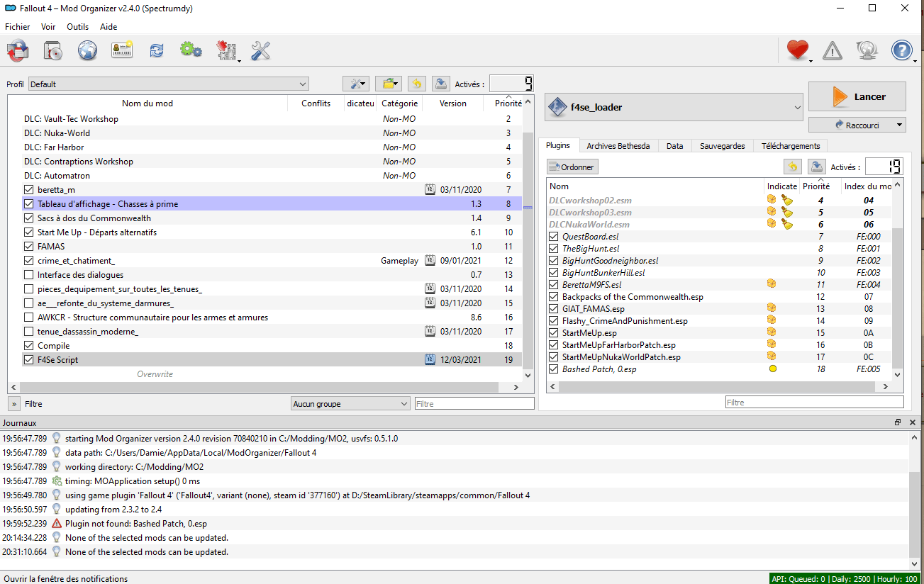Open the warning triangle notifications icon
Viewport: 924px width, 584px height.
(833, 50)
